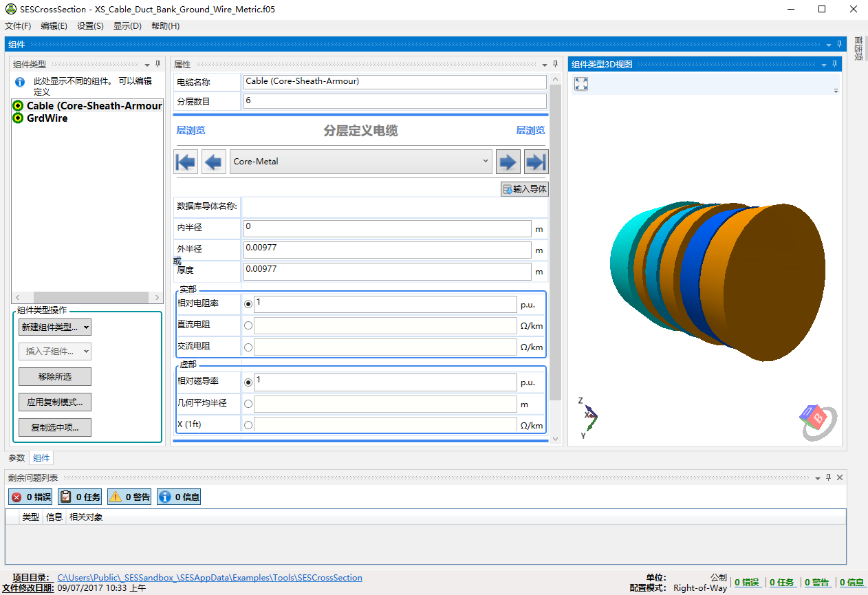The width and height of the screenshot is (868, 595).
Task: Go to the previous layer arrow
Action: pyautogui.click(x=214, y=162)
